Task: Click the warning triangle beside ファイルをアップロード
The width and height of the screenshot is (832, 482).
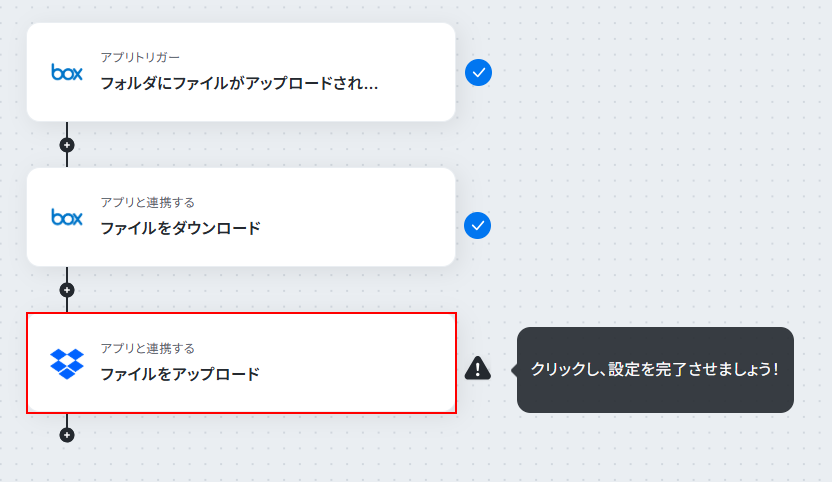Action: click(478, 368)
